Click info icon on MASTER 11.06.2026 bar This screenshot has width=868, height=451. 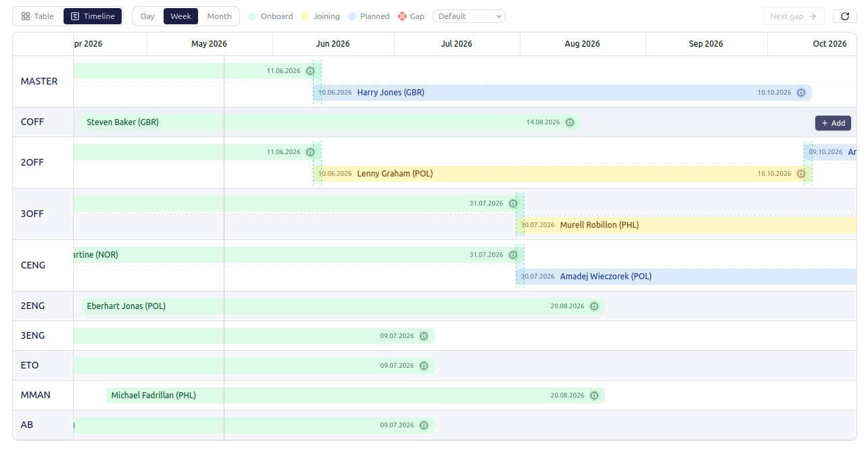(310, 71)
